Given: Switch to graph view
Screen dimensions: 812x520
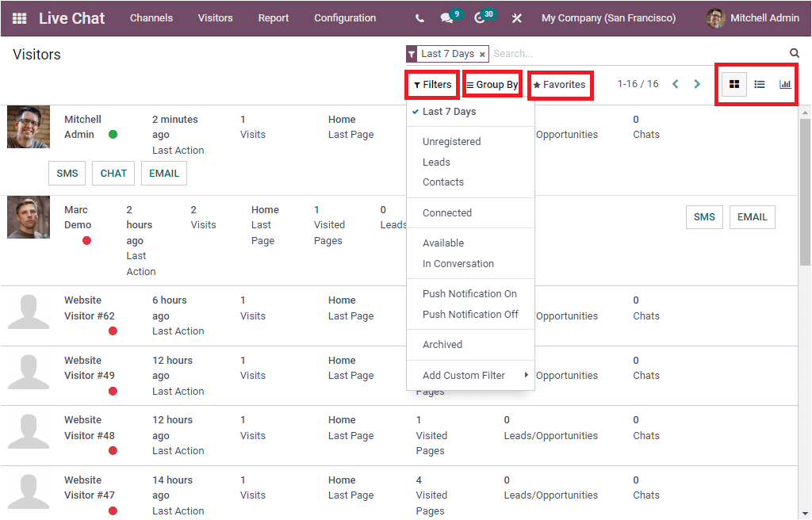Looking at the screenshot, I should [785, 83].
